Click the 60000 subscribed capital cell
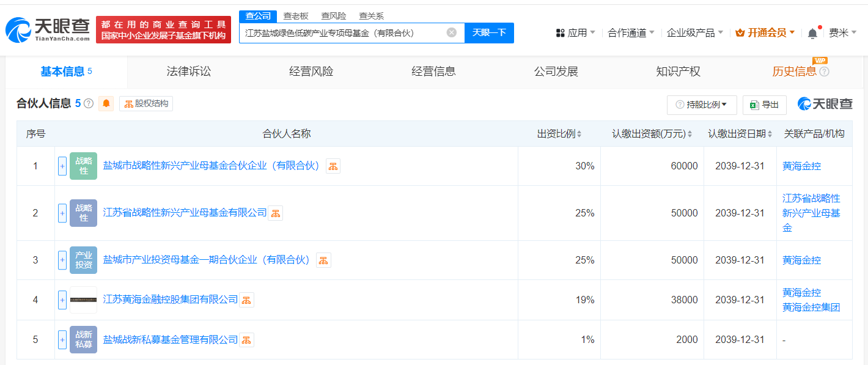 (x=652, y=166)
